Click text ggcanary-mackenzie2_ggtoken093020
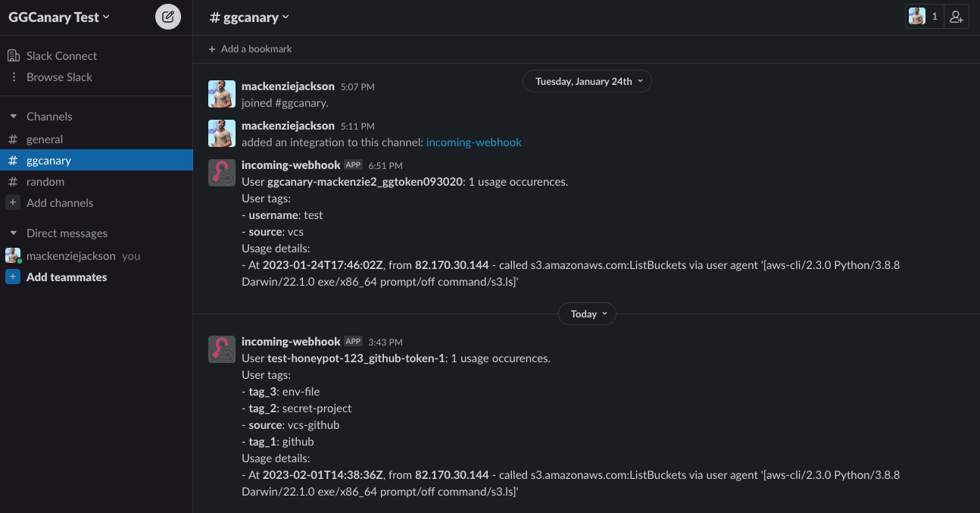The height and width of the screenshot is (513, 980). tap(365, 182)
